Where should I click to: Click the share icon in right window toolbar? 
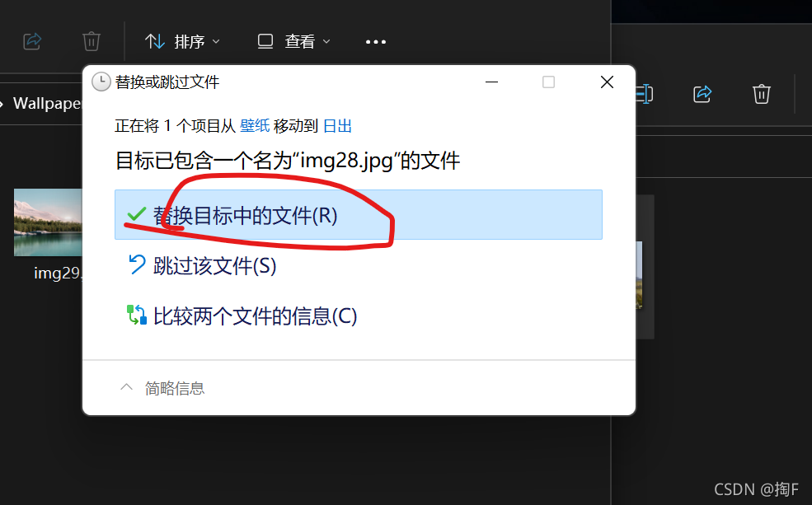[702, 94]
